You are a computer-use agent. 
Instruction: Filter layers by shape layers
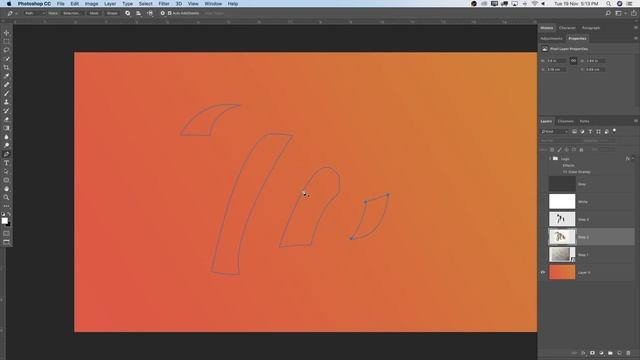[x=598, y=131]
